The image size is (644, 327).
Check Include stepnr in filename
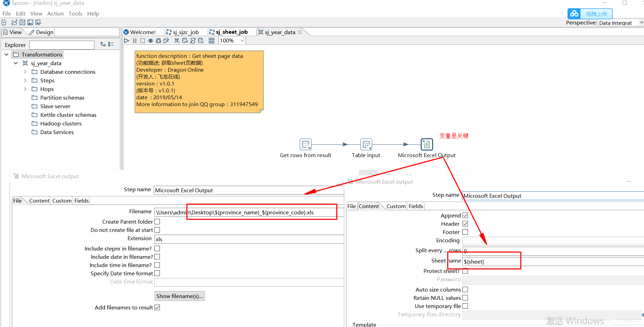click(x=157, y=248)
